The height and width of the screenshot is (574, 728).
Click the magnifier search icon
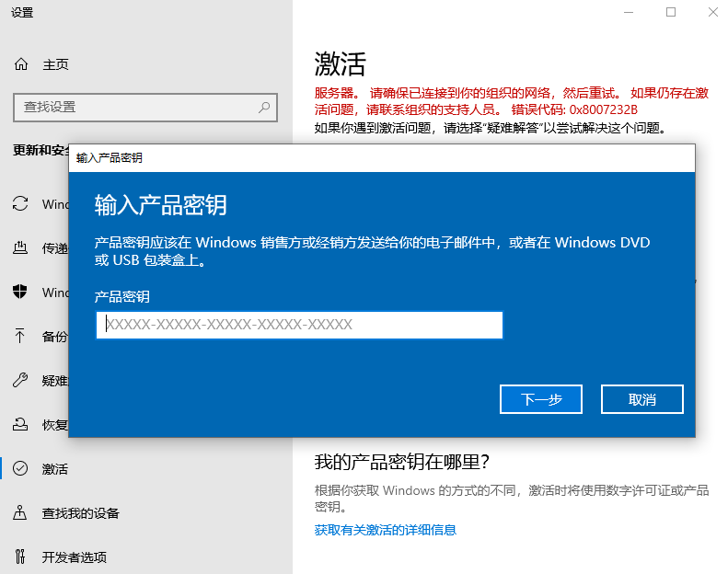[x=264, y=108]
